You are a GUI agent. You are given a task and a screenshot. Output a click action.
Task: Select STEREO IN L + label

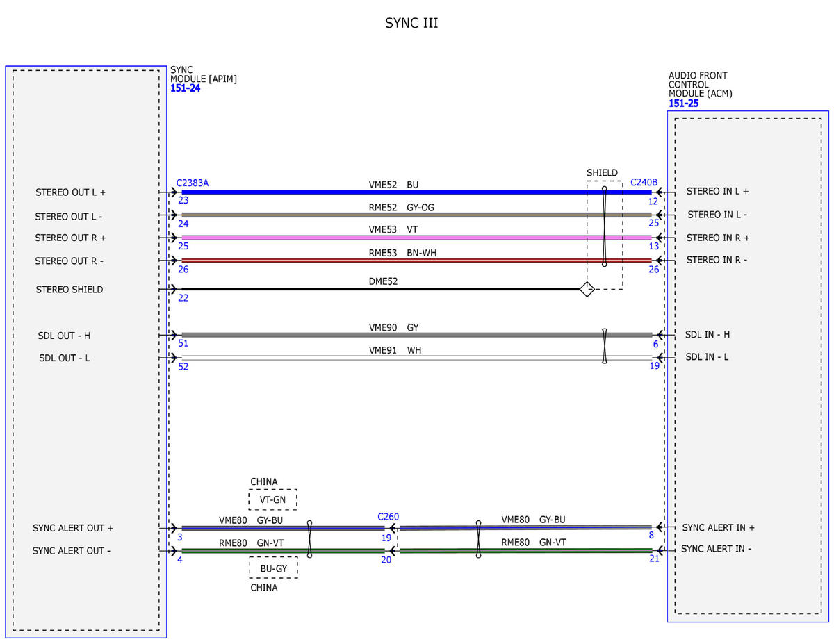coord(717,191)
